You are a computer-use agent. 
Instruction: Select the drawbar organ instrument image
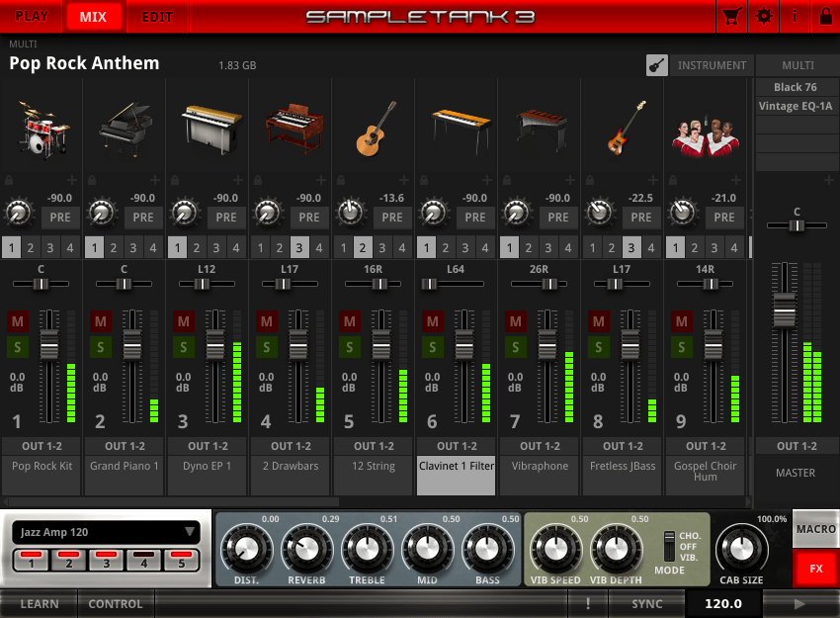tap(294, 128)
